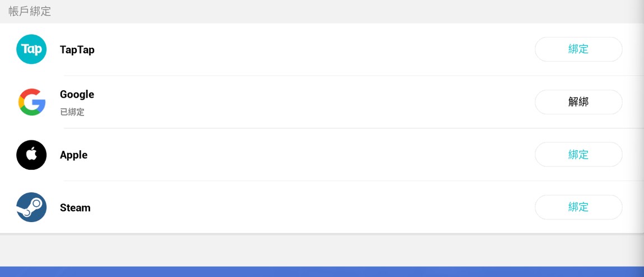The image size is (644, 277).
Task: Click the divider line between Apple and Steam
Action: 336,181
